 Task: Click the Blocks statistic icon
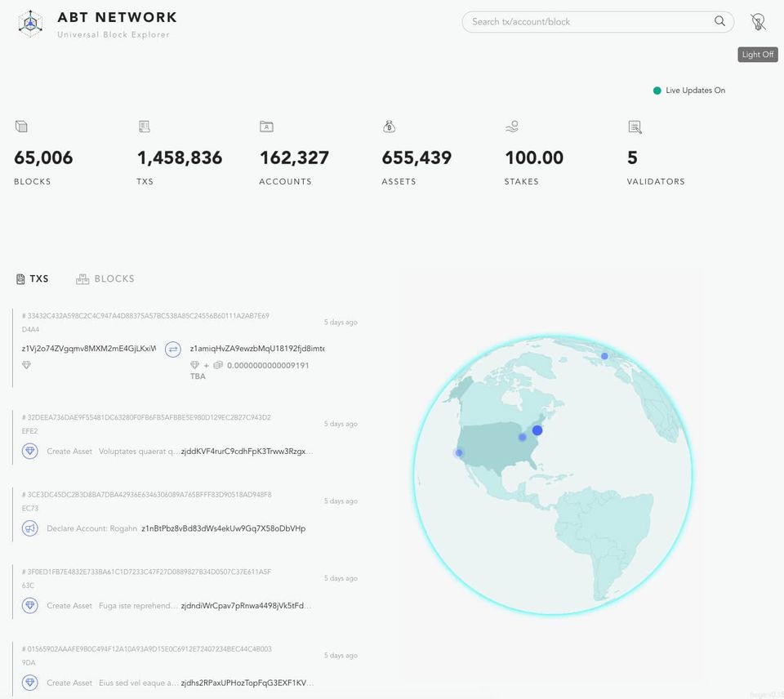[21, 127]
